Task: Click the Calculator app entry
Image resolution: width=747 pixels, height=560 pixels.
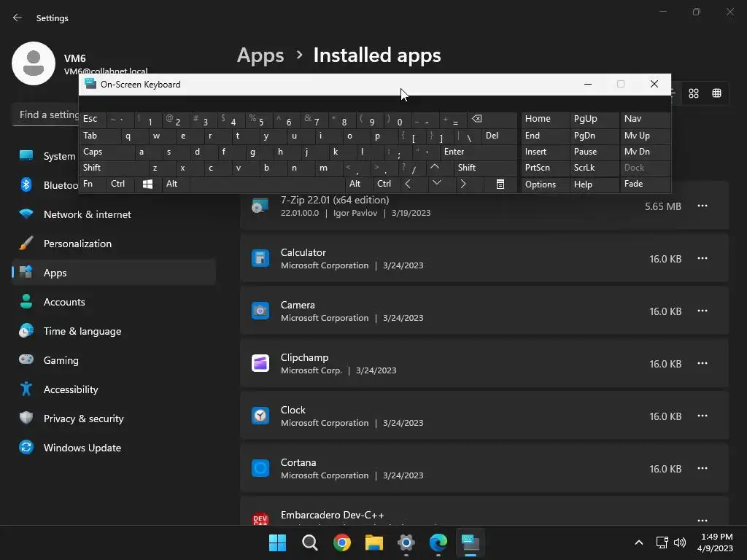Action: pos(484,258)
